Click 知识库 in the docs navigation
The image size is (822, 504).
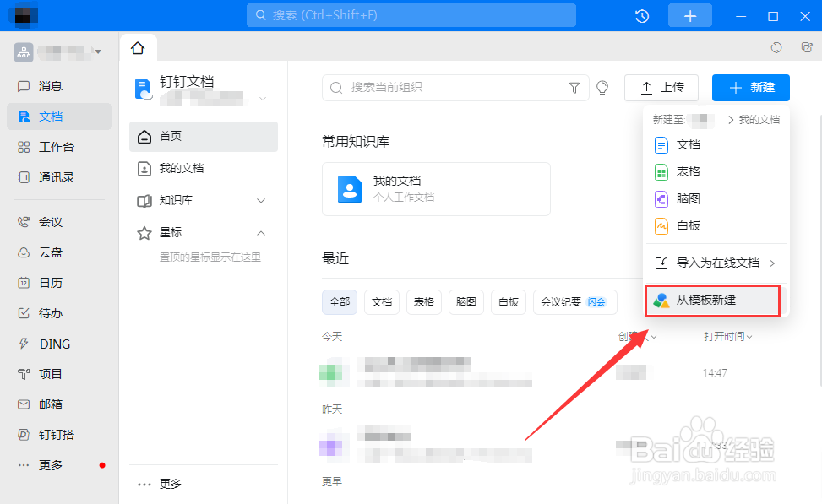pos(176,201)
